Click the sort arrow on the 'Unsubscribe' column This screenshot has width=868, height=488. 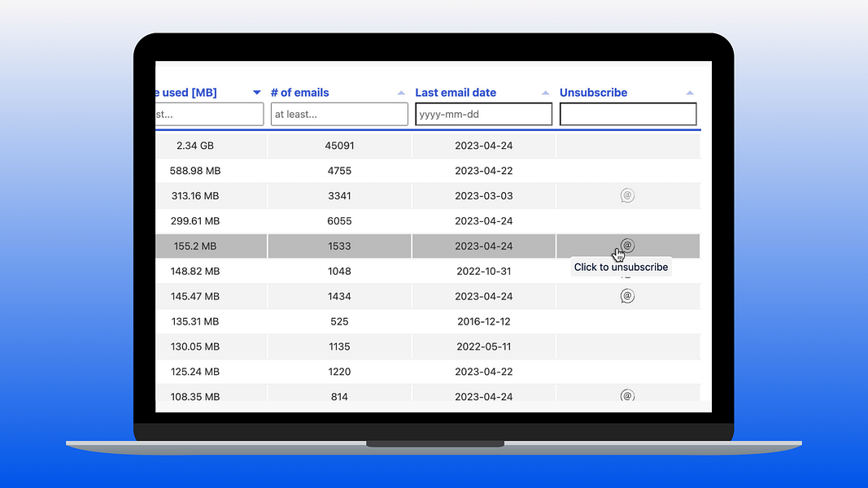(x=690, y=93)
